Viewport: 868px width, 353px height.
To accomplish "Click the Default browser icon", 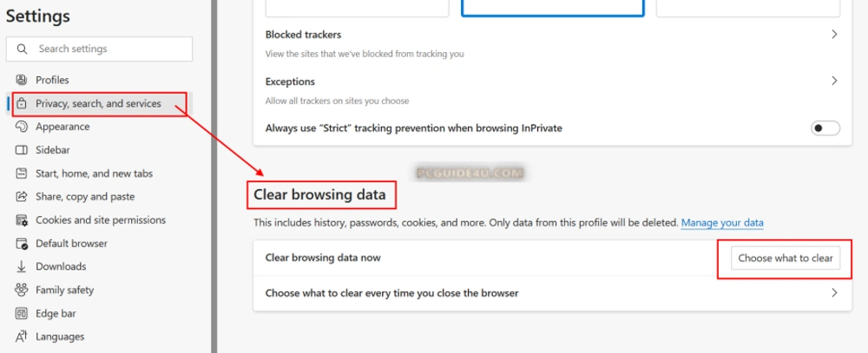I will click(x=22, y=244).
